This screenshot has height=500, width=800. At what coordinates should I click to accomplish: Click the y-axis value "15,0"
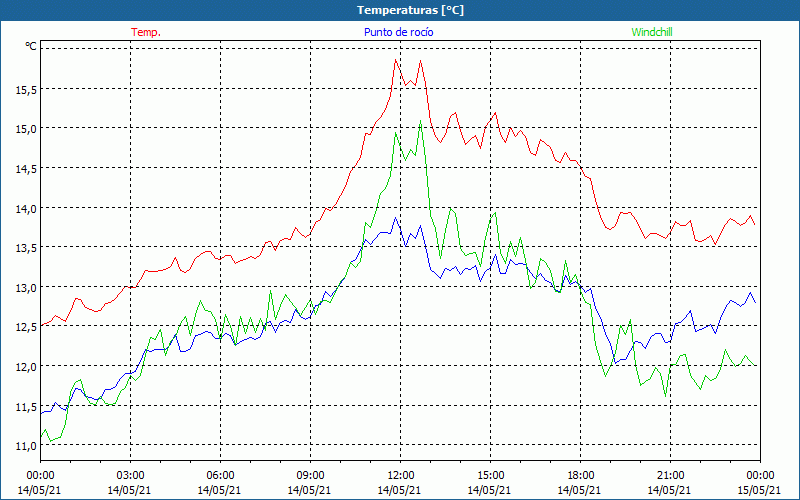[26, 129]
